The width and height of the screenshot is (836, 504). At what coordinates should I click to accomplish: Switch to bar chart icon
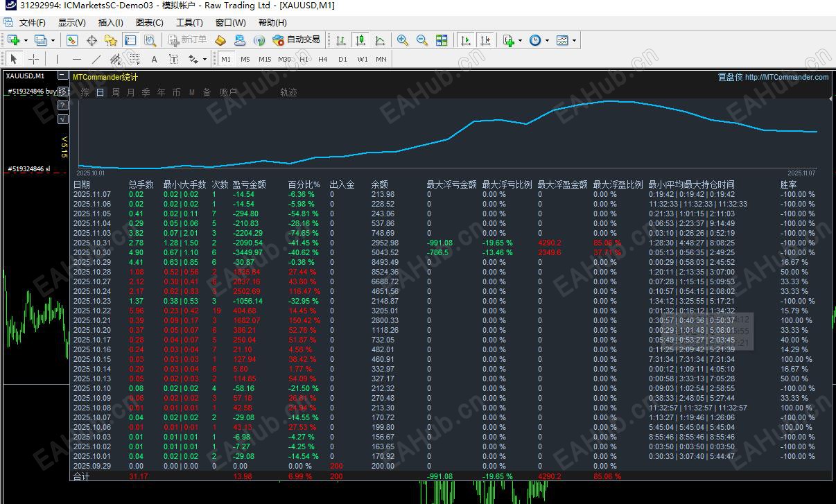341,40
